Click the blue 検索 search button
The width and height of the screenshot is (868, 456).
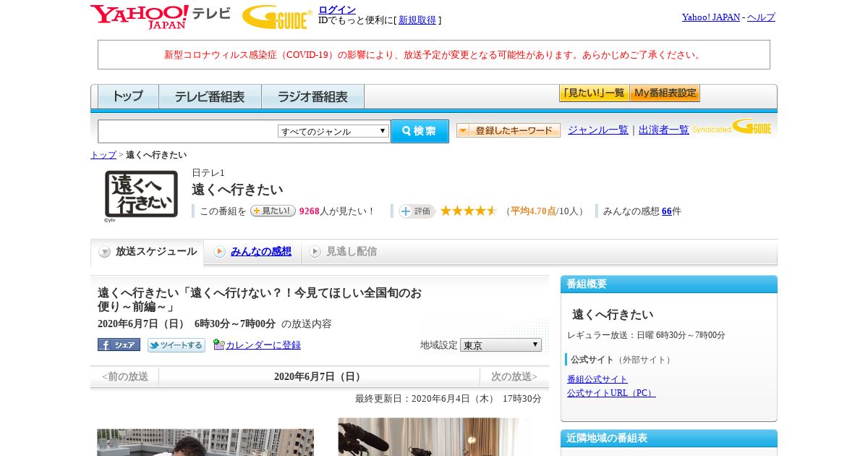click(420, 131)
